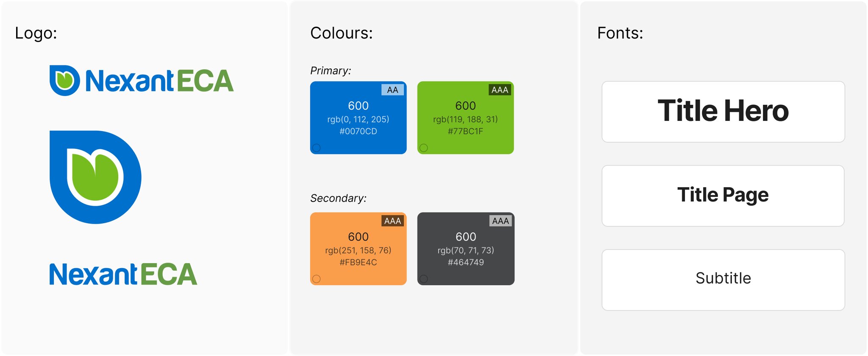Click the small leaf icon beside the top NexantECA wordmark
Viewport: 868px width, 356px height.
click(x=64, y=80)
